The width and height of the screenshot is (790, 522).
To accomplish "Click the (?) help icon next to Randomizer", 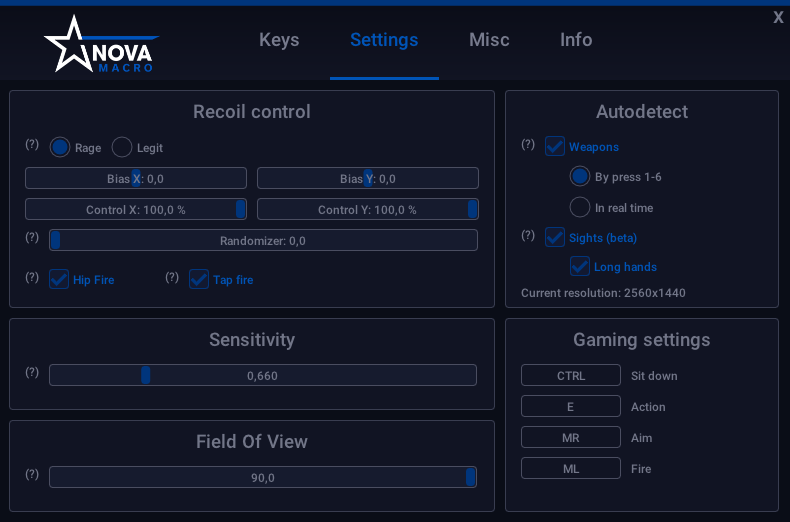I will point(32,238).
